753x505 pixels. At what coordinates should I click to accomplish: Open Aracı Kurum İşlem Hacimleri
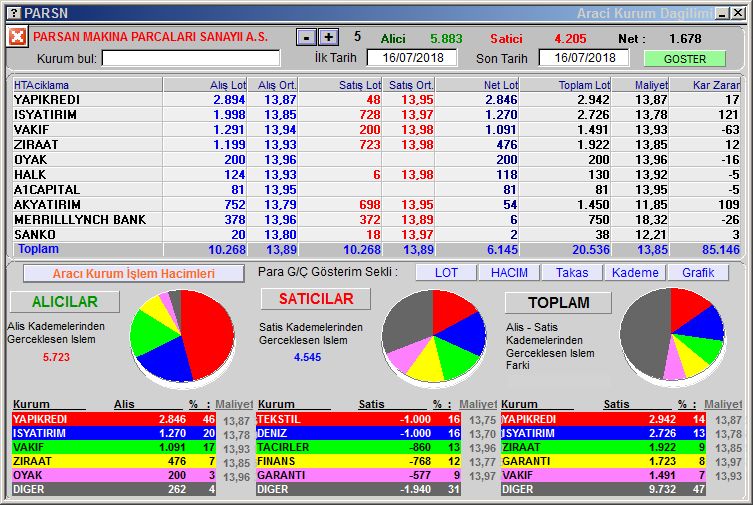click(x=134, y=274)
